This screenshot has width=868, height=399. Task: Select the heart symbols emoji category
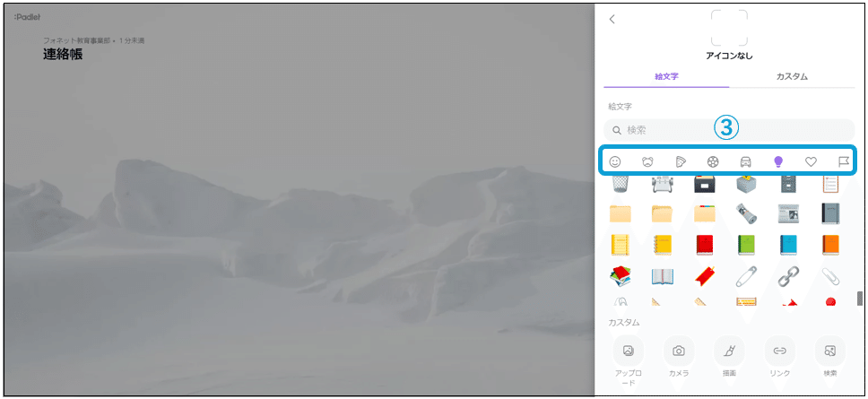click(811, 161)
